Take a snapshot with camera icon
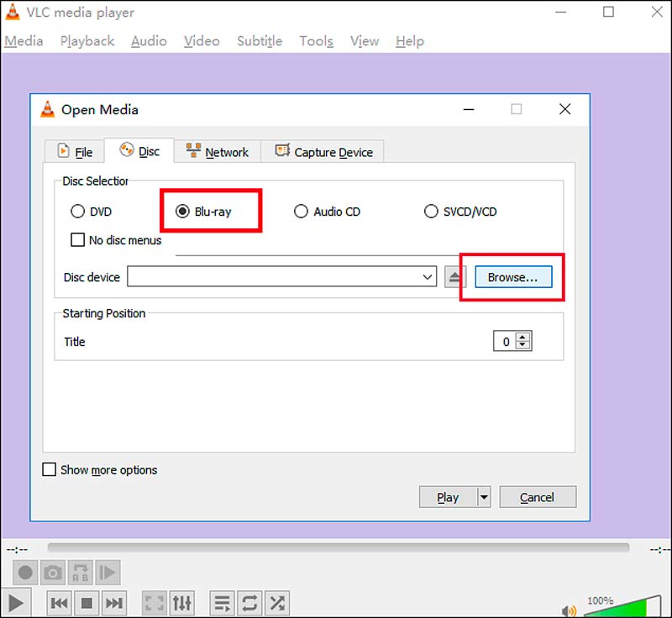 coord(53,573)
